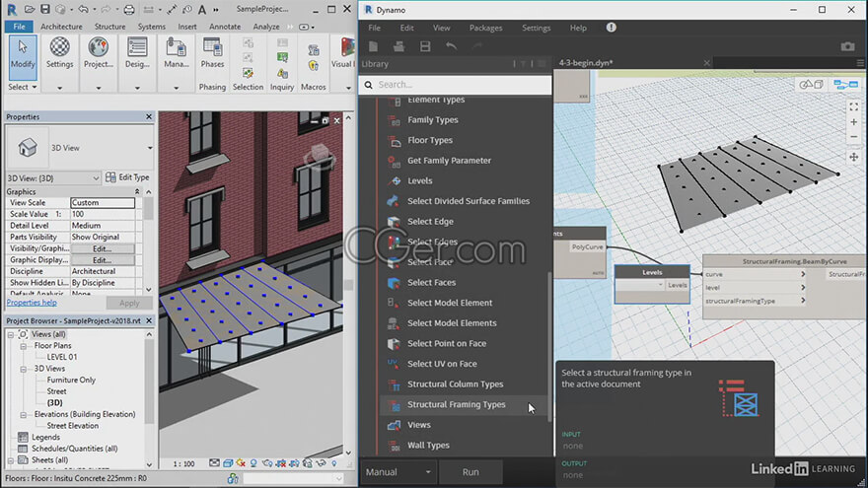Click the Properties help link
This screenshot has height=488, width=868.
tap(32, 303)
